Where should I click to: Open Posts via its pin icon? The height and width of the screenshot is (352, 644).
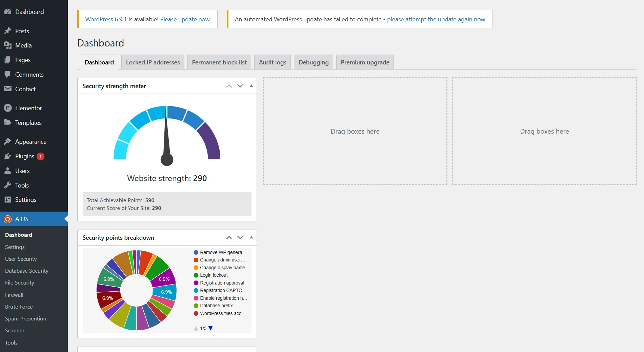(7, 31)
